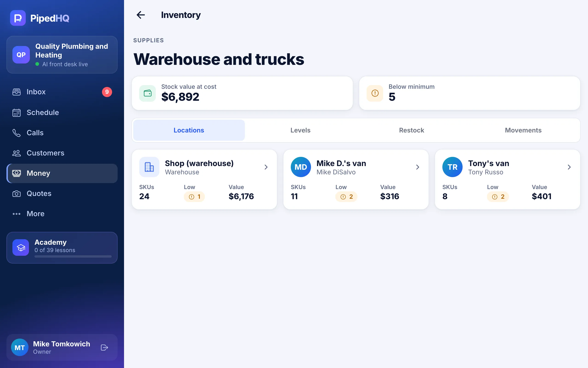Click the Calls phone icon
This screenshot has height=368, width=588.
pyautogui.click(x=17, y=133)
